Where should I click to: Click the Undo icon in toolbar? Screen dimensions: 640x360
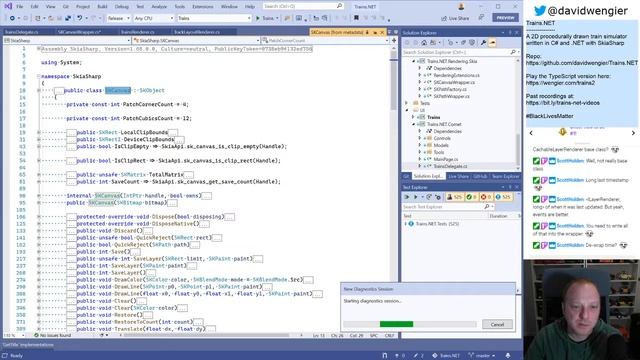click(x=80, y=18)
